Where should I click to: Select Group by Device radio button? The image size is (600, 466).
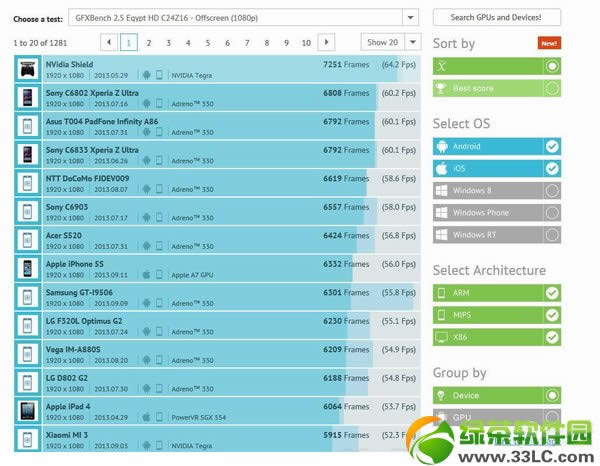(552, 395)
